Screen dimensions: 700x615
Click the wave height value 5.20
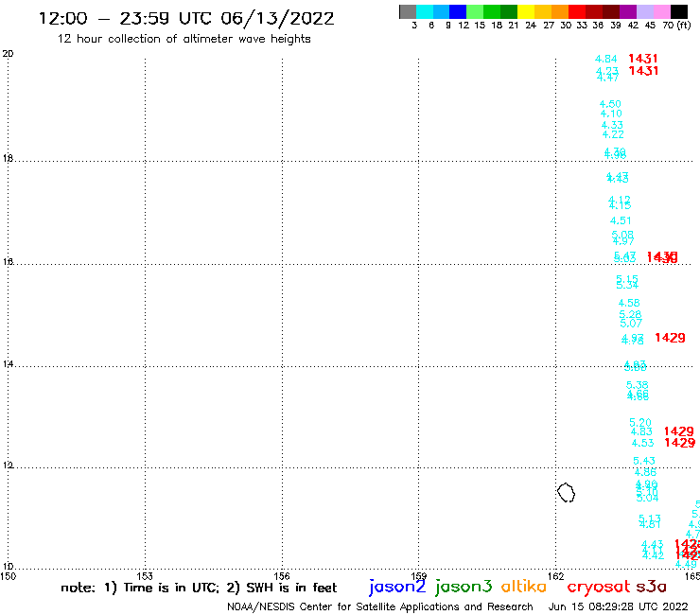click(640, 423)
